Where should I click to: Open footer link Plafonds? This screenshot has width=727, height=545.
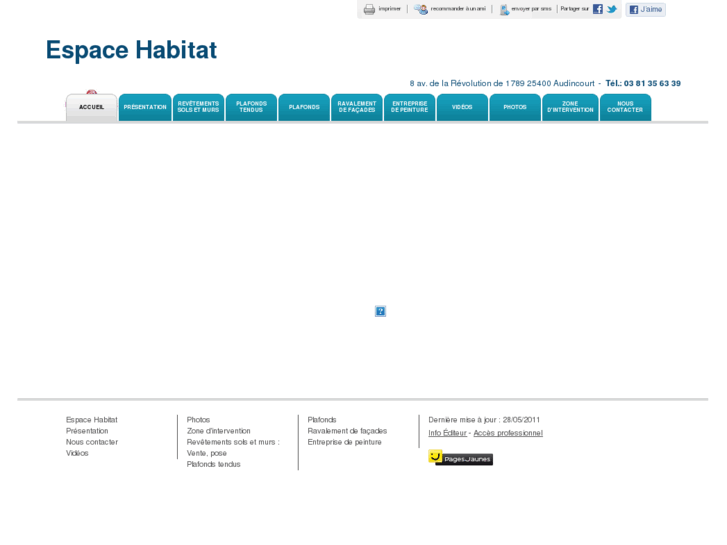coord(322,420)
